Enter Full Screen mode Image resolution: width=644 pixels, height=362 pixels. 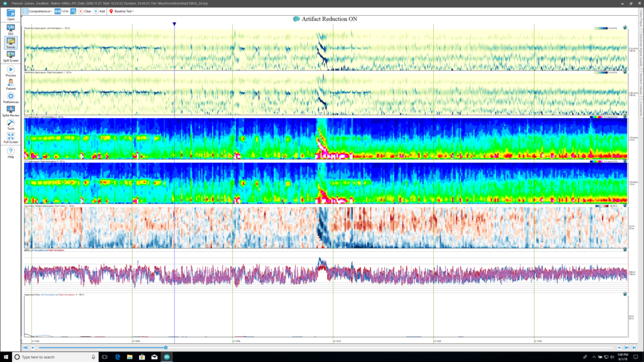11,138
